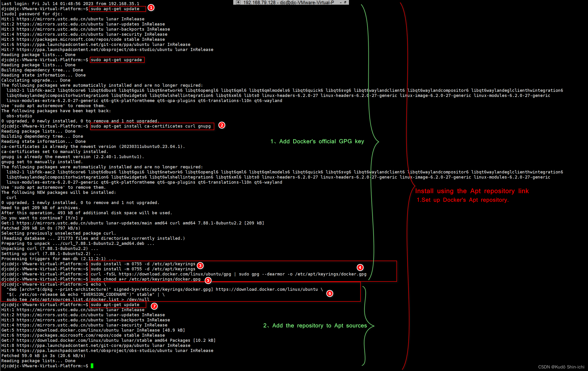Click the '(Reading database ... 271773 files' line
This screenshot has height=371, width=588.
tap(93, 239)
